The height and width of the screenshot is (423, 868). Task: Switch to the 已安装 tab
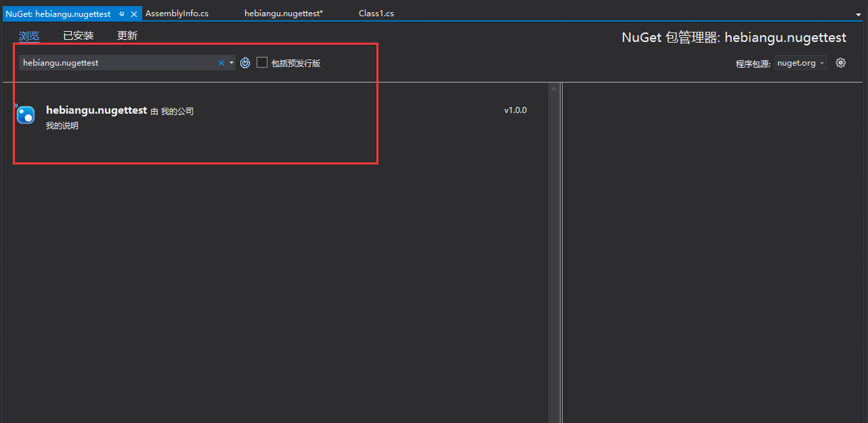(79, 36)
